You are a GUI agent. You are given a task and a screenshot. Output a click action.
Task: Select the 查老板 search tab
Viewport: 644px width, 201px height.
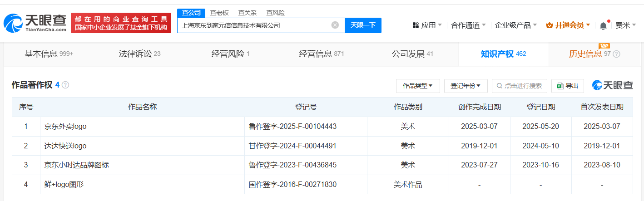[219, 13]
